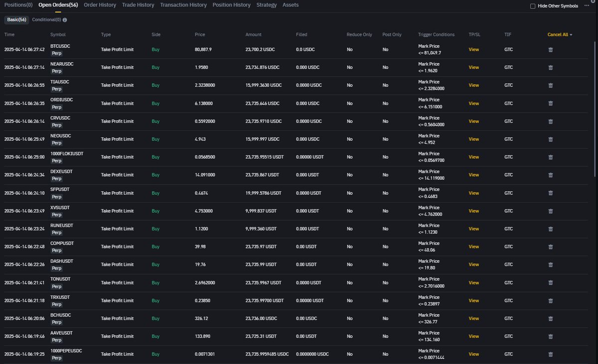
Task: Select the Conditional(0) sub-tab
Action: tap(46, 20)
